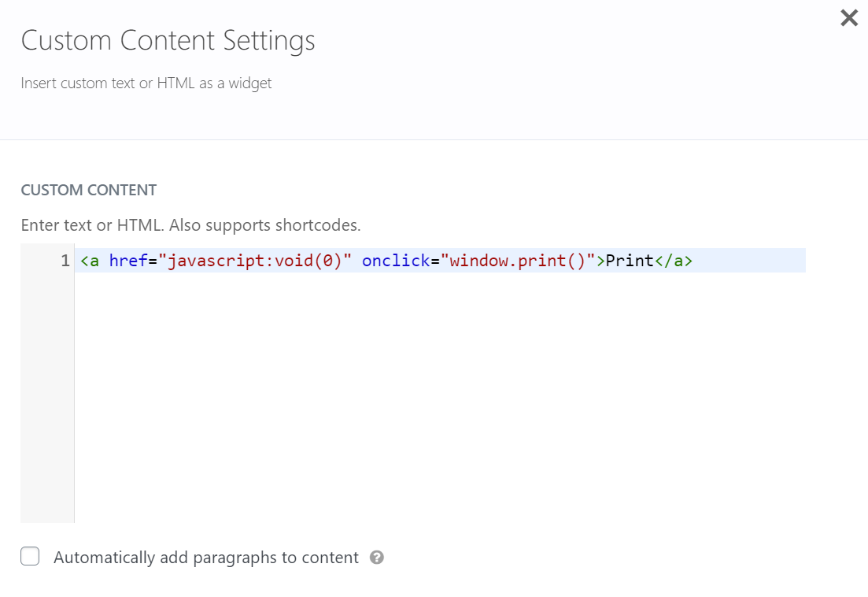Screen dimensions: 868x597
Task: Click the "window.print()" string value
Action: click(x=518, y=261)
